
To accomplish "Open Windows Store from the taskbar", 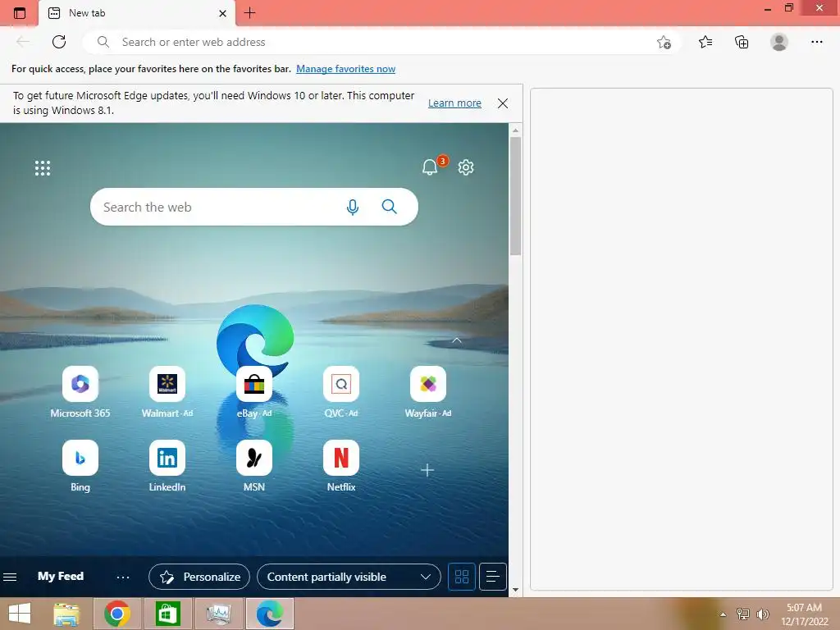I will click(167, 614).
